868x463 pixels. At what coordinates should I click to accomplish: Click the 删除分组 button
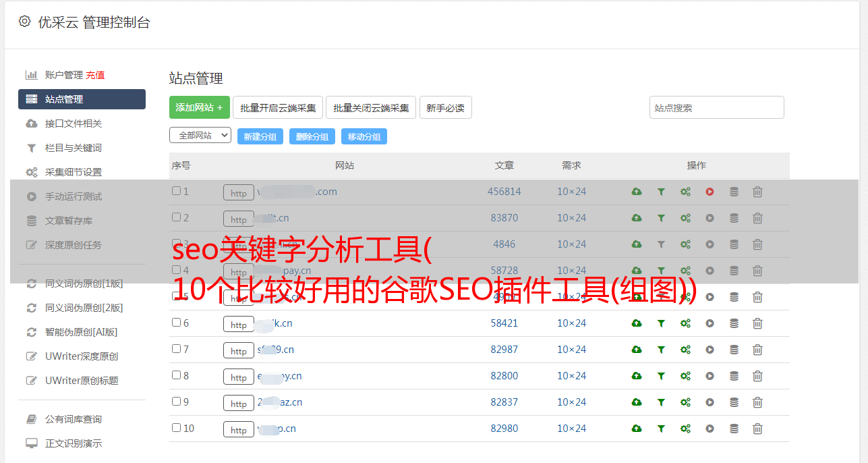(x=312, y=136)
